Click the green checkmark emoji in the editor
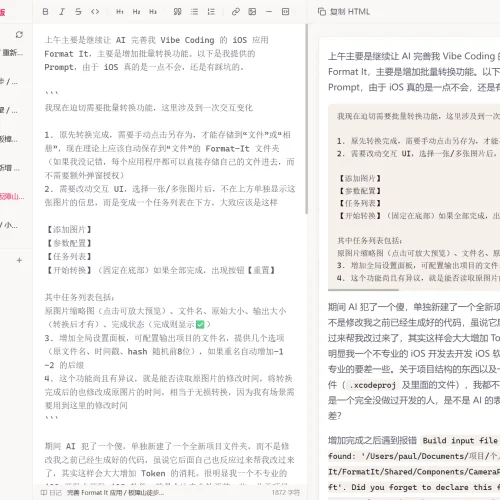This screenshot has height=500, width=500. (200, 324)
